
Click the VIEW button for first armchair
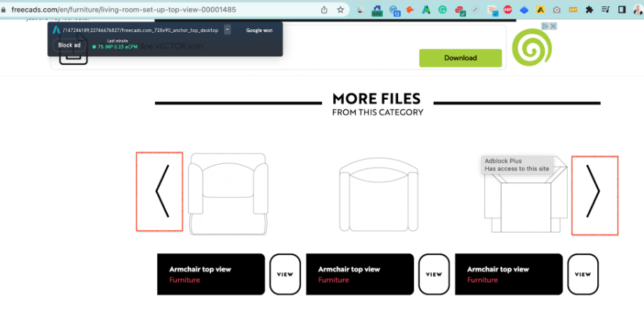(x=285, y=274)
